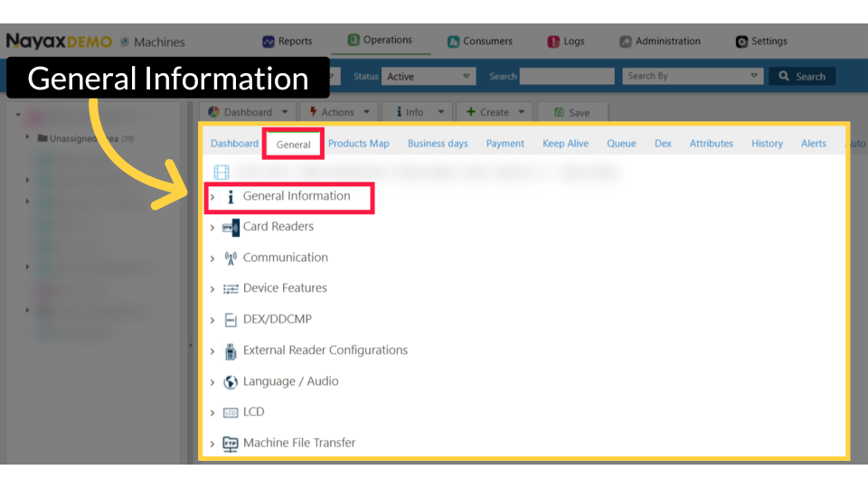This screenshot has height=488, width=868.
Task: Click the Operations icon in top menu
Action: 354,40
